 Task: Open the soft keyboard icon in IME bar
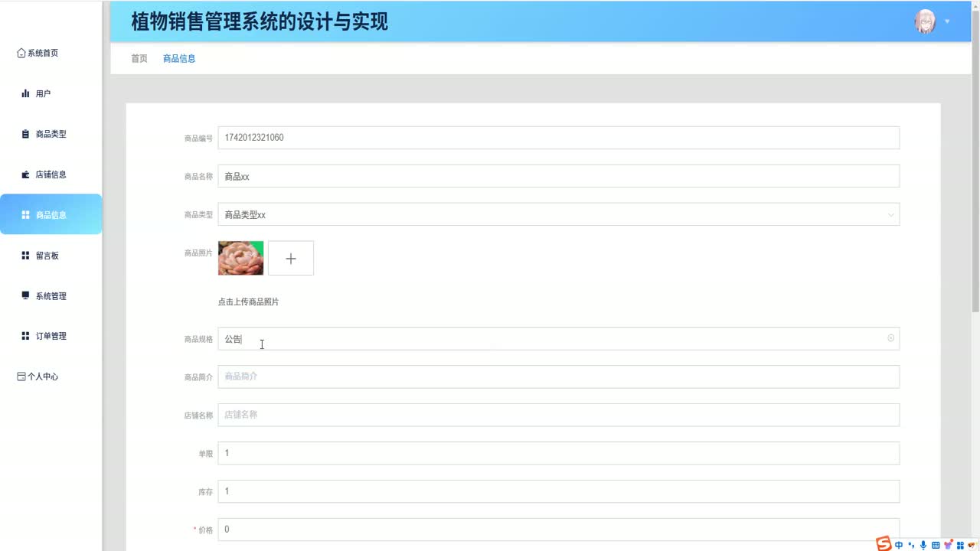[x=936, y=545]
